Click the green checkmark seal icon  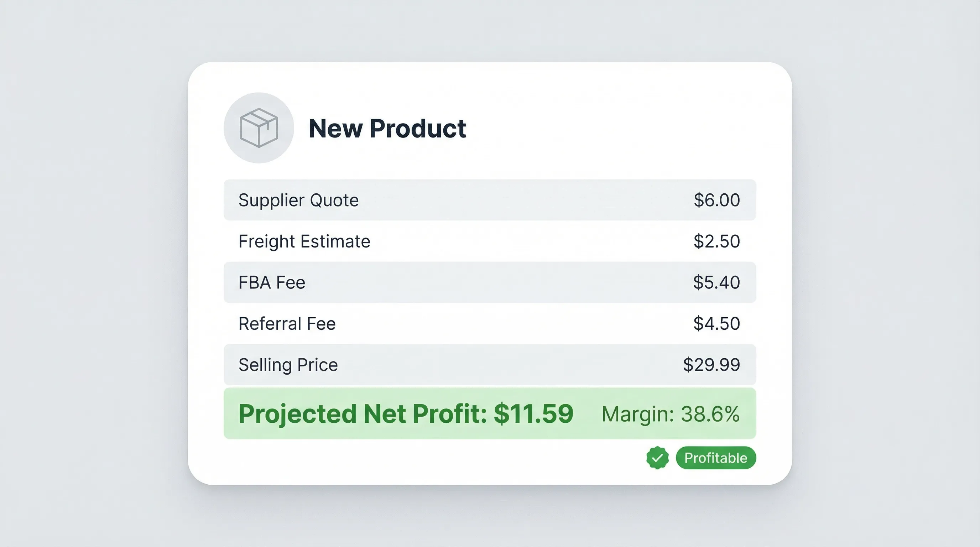[657, 458]
